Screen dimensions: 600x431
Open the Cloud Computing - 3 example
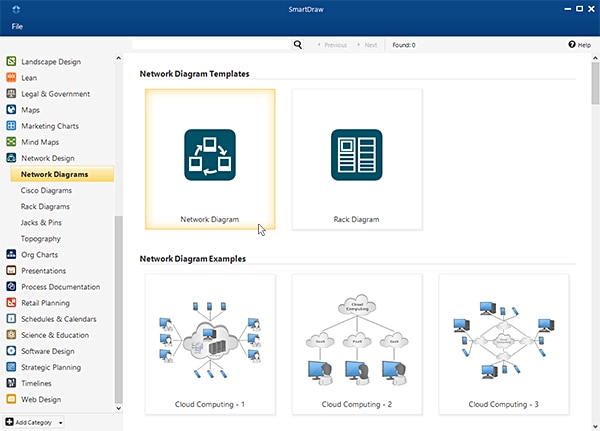click(x=504, y=344)
